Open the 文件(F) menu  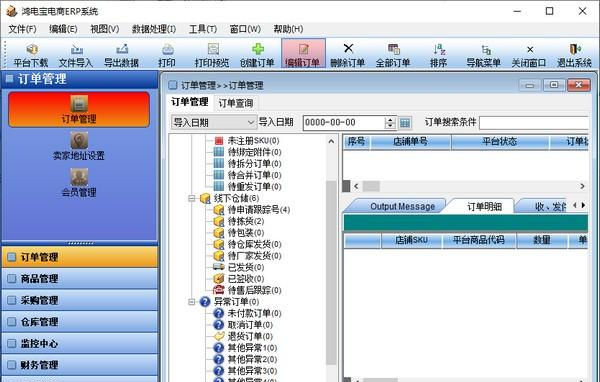click(x=22, y=29)
